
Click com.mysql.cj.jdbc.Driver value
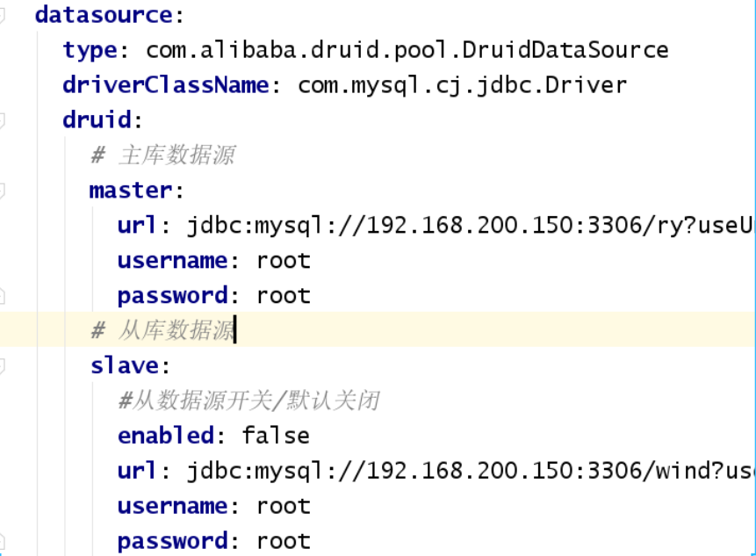click(x=462, y=86)
